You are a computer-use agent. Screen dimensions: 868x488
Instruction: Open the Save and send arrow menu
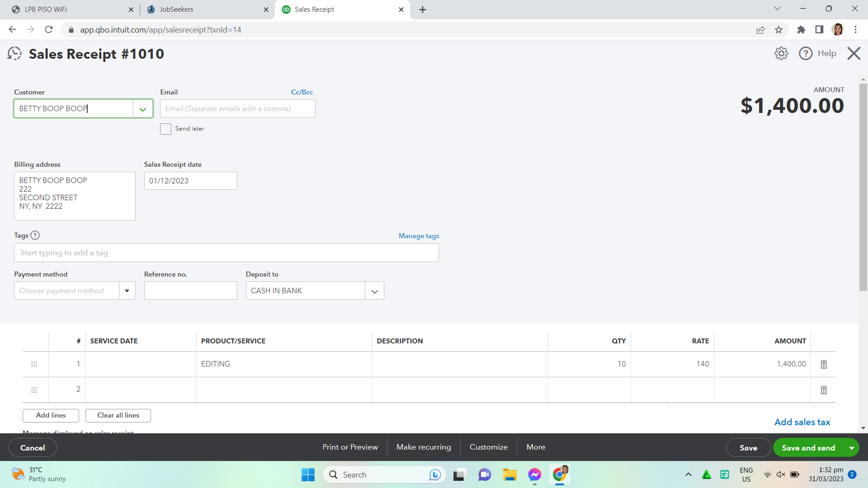click(852, 448)
